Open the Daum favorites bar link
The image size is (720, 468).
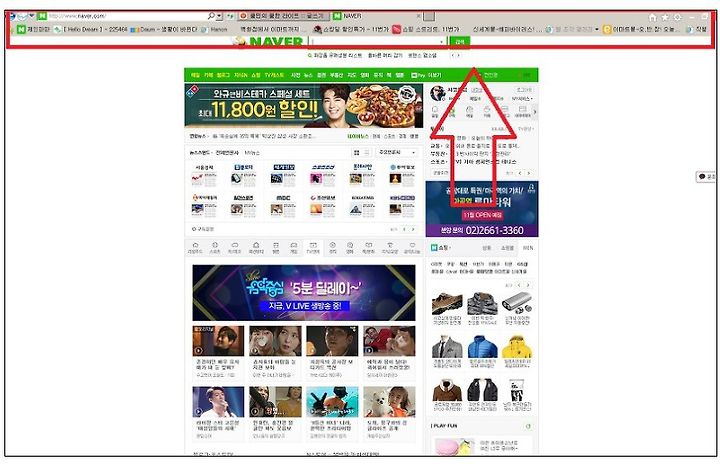point(164,29)
